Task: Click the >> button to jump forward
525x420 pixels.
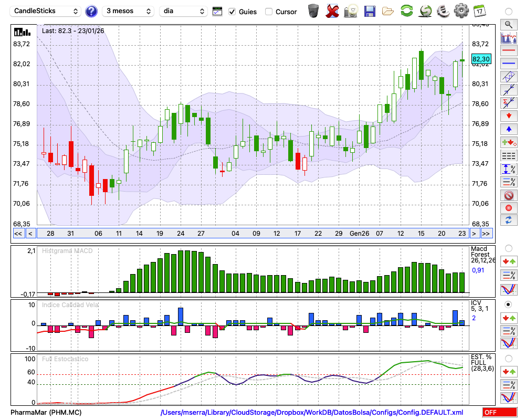Action: tap(486, 234)
